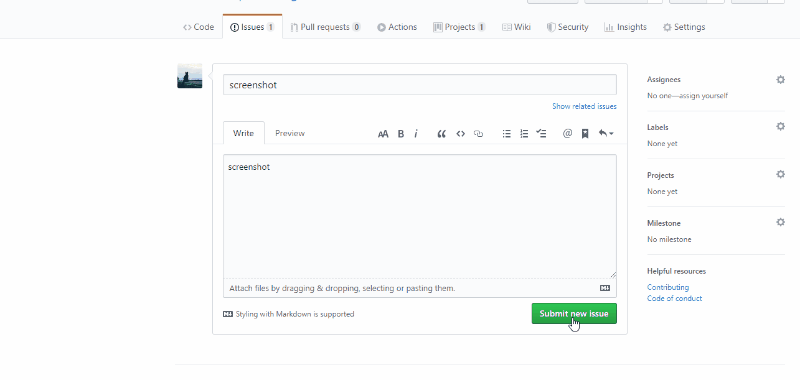This screenshot has width=800, height=380.
Task: Click the issue title field containing screenshot
Action: click(x=419, y=85)
